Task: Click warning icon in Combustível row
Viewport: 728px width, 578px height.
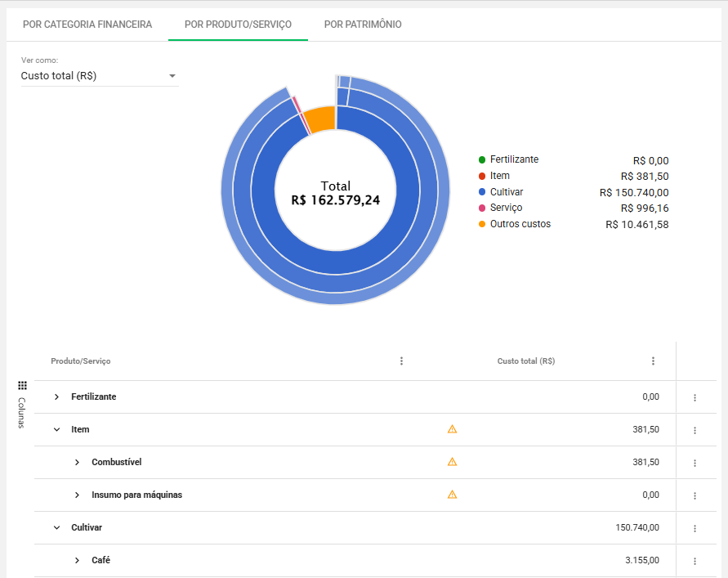Action: coord(452,462)
